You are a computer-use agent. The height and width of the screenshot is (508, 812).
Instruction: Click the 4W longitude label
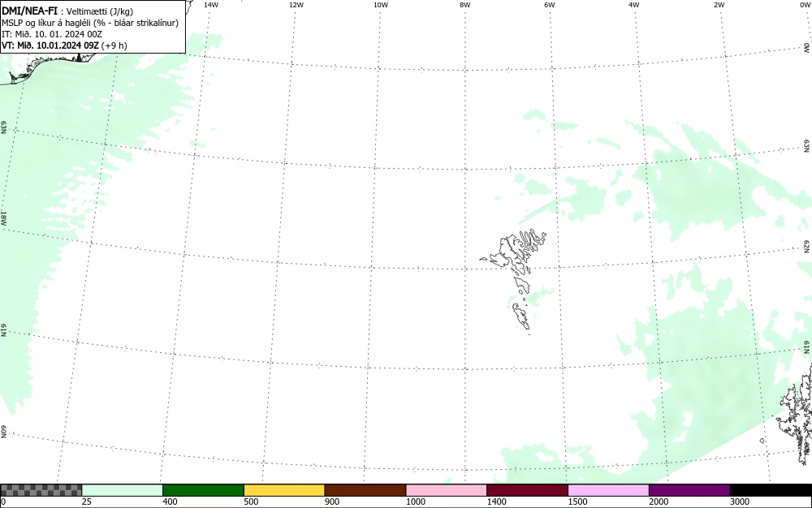tap(634, 5)
